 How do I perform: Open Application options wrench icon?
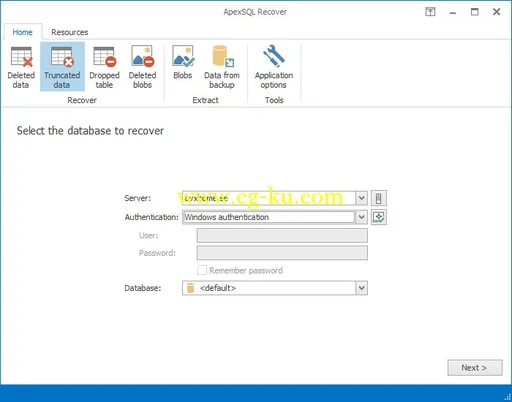(x=274, y=67)
